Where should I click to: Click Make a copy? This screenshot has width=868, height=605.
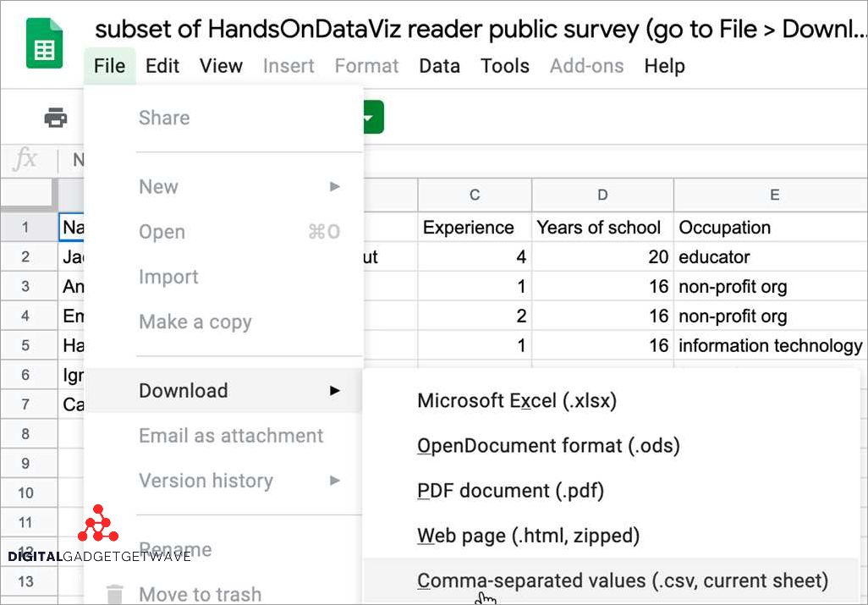195,322
